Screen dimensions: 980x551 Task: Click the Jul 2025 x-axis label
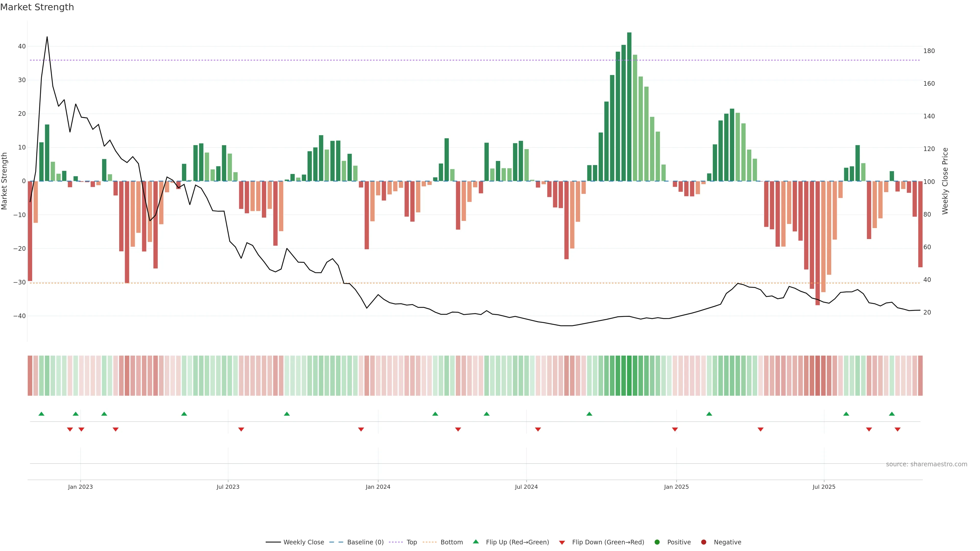[x=824, y=487]
